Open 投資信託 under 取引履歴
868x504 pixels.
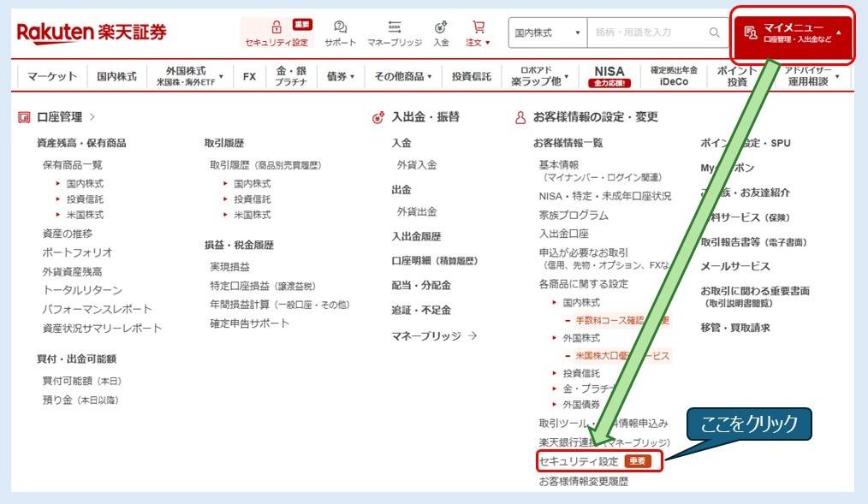pos(253,199)
